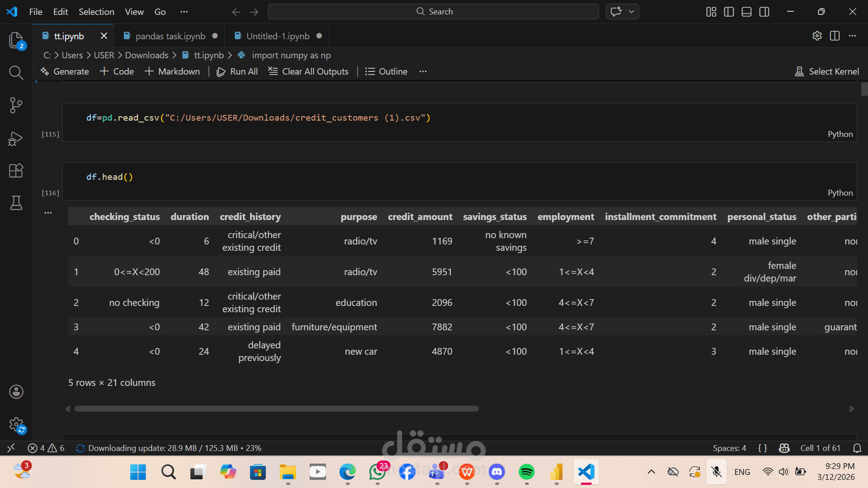The width and height of the screenshot is (868, 488).
Task: Expand the Copilot chat dropdown arrow
Action: click(632, 12)
